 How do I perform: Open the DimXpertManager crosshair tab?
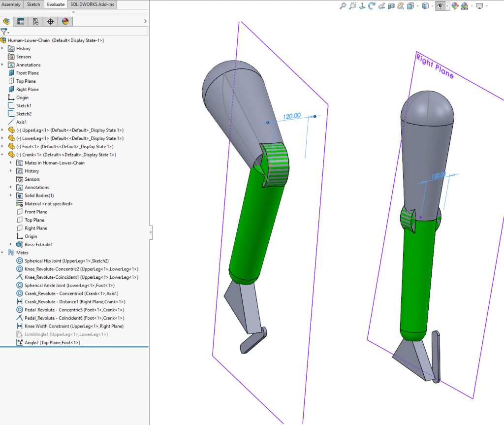(x=50, y=21)
